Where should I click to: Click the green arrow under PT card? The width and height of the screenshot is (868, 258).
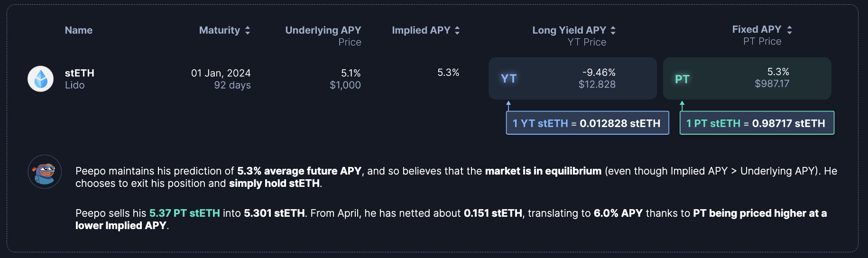click(x=682, y=105)
